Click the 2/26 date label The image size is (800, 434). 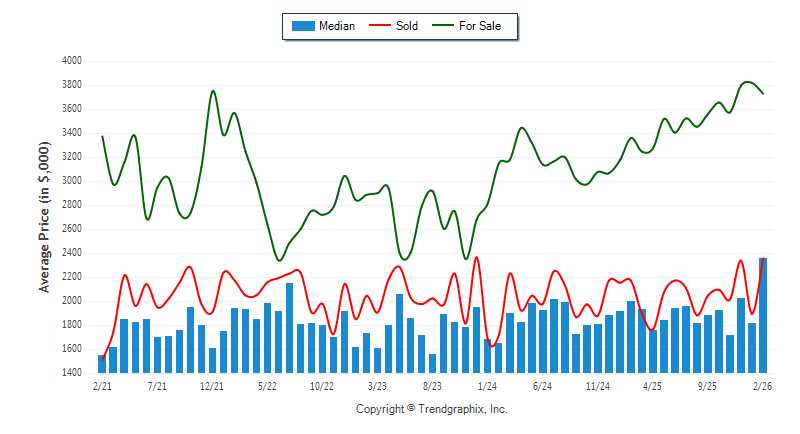click(763, 385)
